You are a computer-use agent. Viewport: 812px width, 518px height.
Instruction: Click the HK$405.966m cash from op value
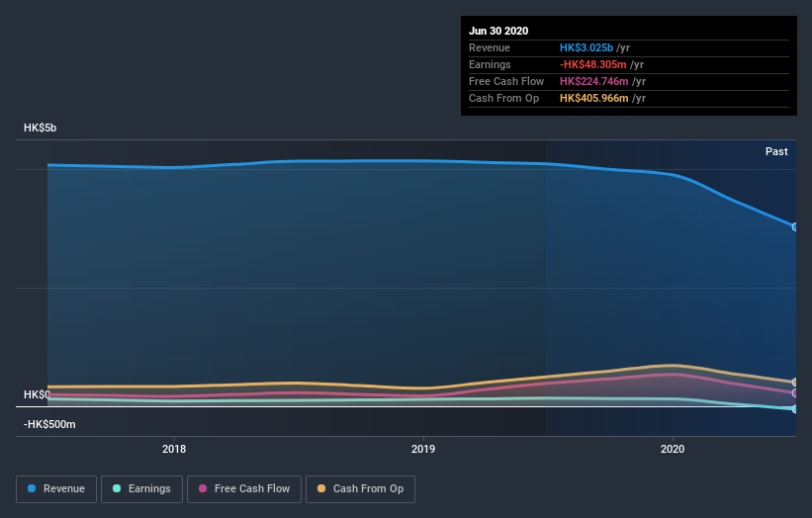coord(594,98)
